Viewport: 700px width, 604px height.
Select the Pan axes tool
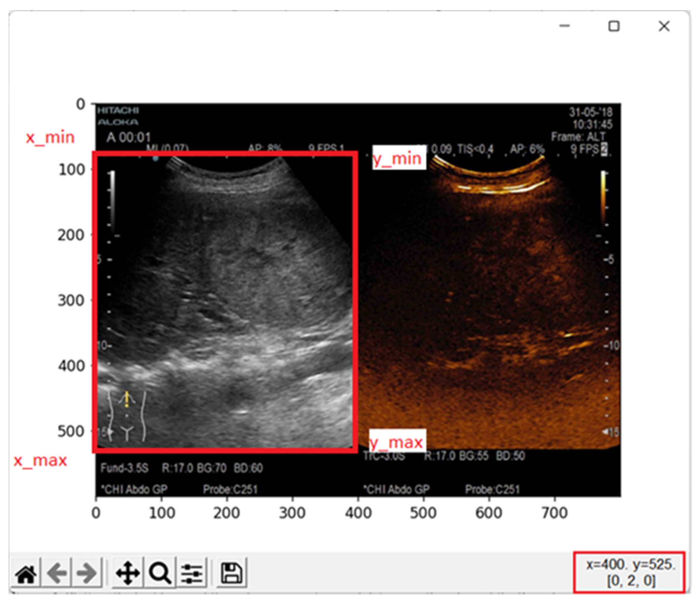[x=128, y=573]
